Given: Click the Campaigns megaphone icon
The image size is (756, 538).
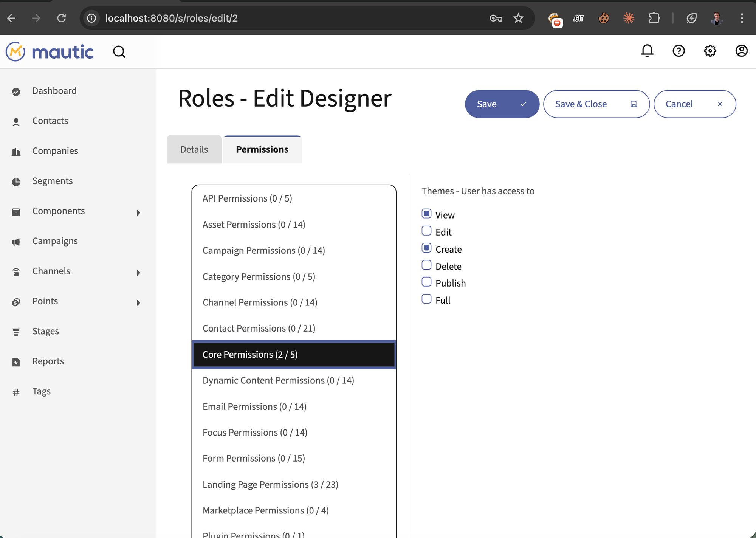Looking at the screenshot, I should point(16,242).
